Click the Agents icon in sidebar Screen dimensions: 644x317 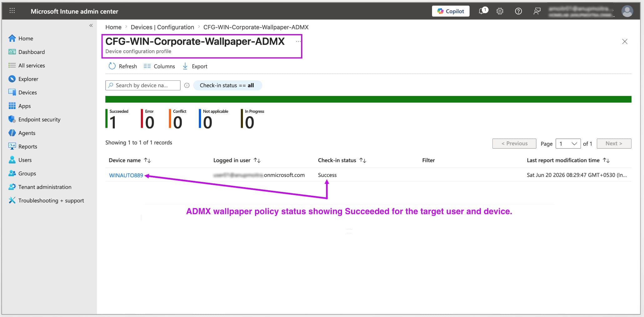tap(12, 133)
